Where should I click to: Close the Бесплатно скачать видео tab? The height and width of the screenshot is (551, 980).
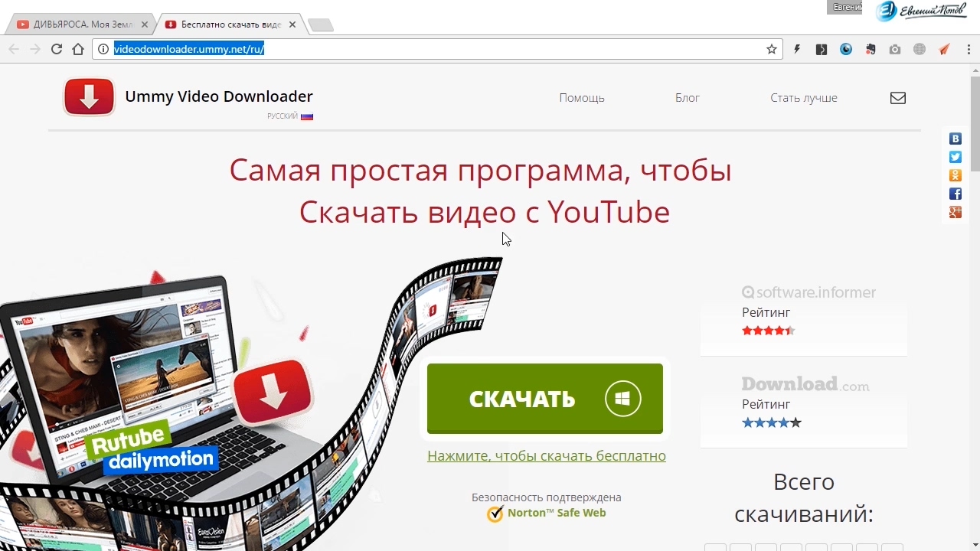click(x=292, y=24)
